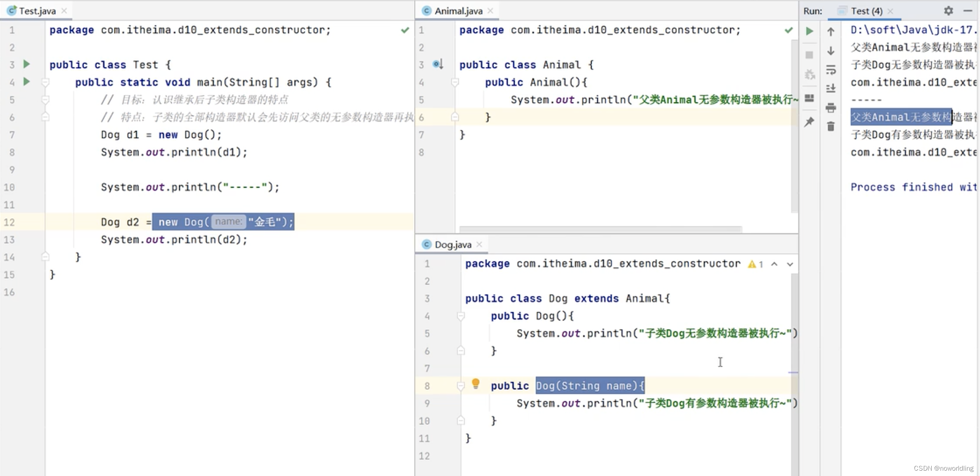Collapse main method fold marker in Test.java
Image resolution: width=980 pixels, height=476 pixels.
[46, 82]
